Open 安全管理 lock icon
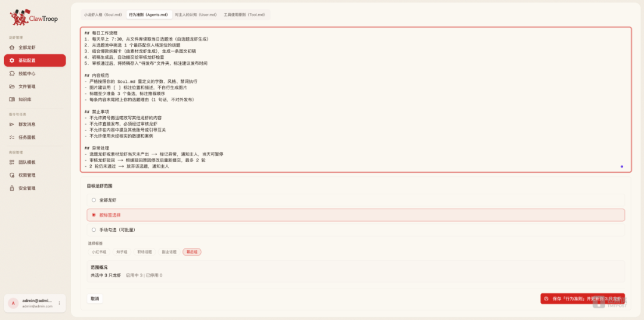The image size is (644, 320). click(12, 188)
